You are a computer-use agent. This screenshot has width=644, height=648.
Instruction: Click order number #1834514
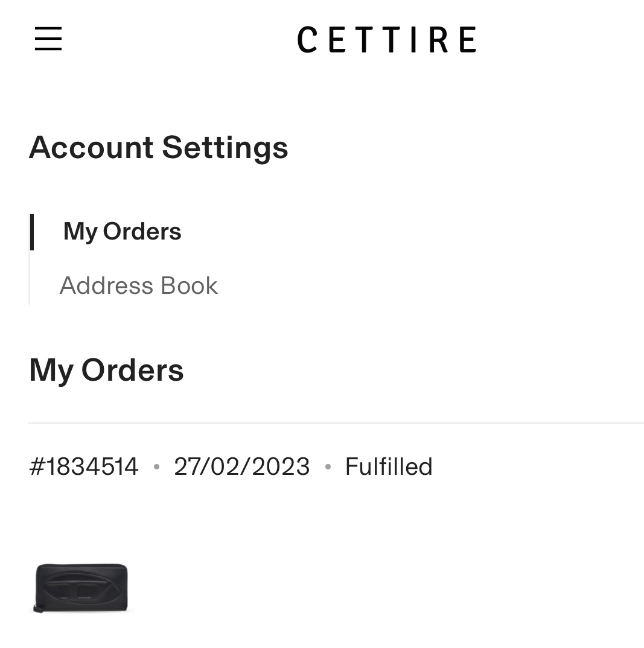[83, 466]
